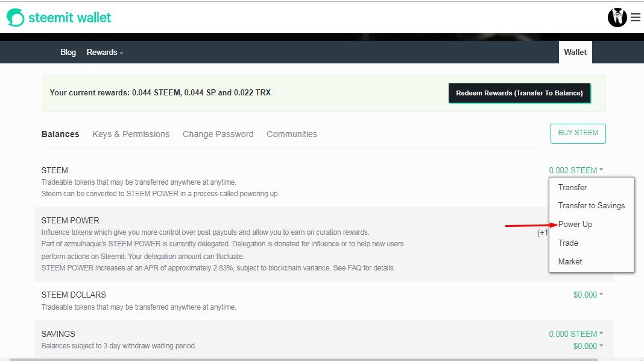Click the STEEM DOLLARS heading
Image resolution: width=644 pixels, height=361 pixels.
pos(74,295)
